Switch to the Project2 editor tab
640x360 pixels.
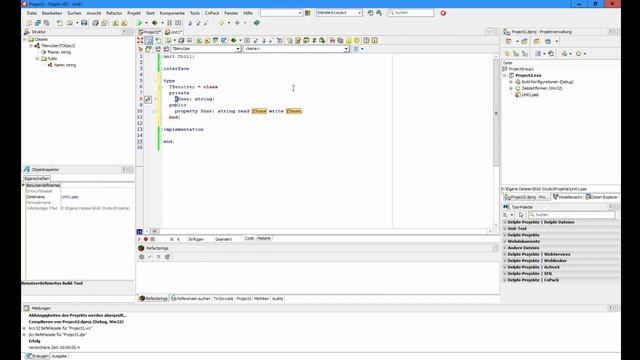coord(150,32)
